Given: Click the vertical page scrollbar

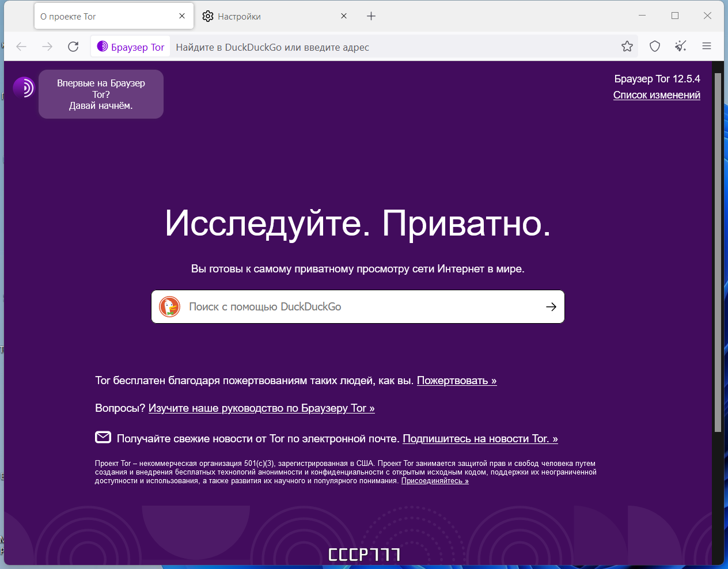Looking at the screenshot, I should pyautogui.click(x=718, y=253).
